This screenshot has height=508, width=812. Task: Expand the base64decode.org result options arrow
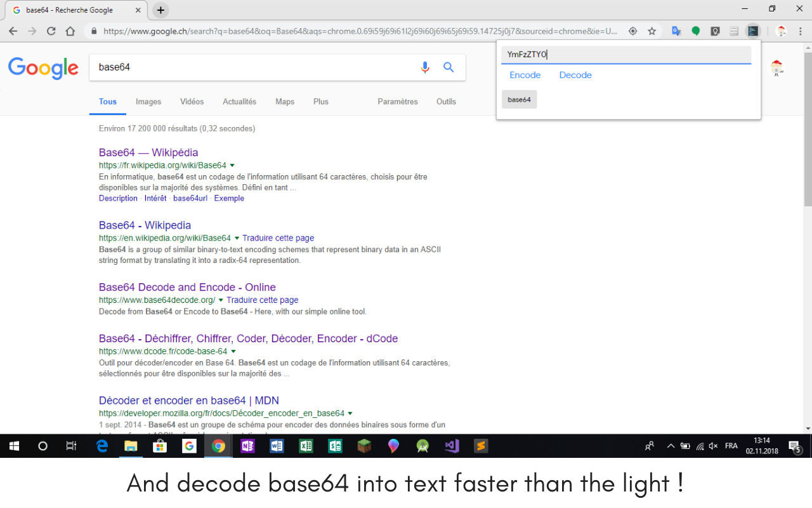pos(221,300)
